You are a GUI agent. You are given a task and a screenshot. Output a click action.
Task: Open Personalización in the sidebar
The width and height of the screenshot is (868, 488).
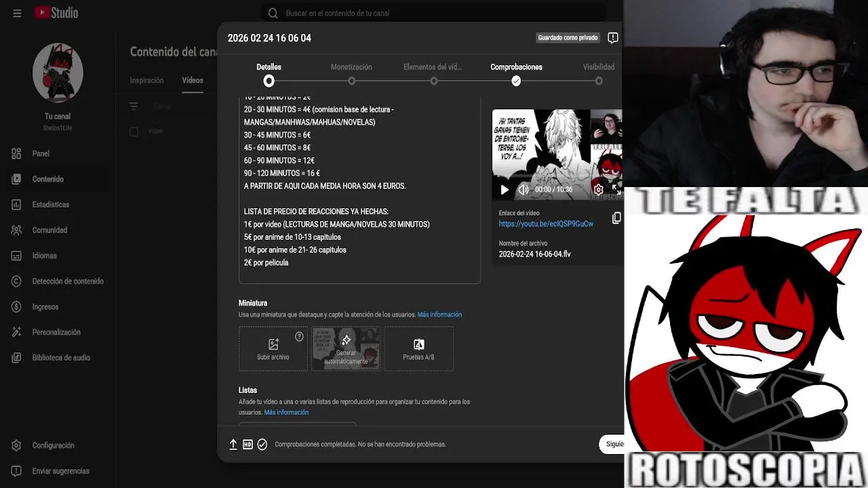58,332
